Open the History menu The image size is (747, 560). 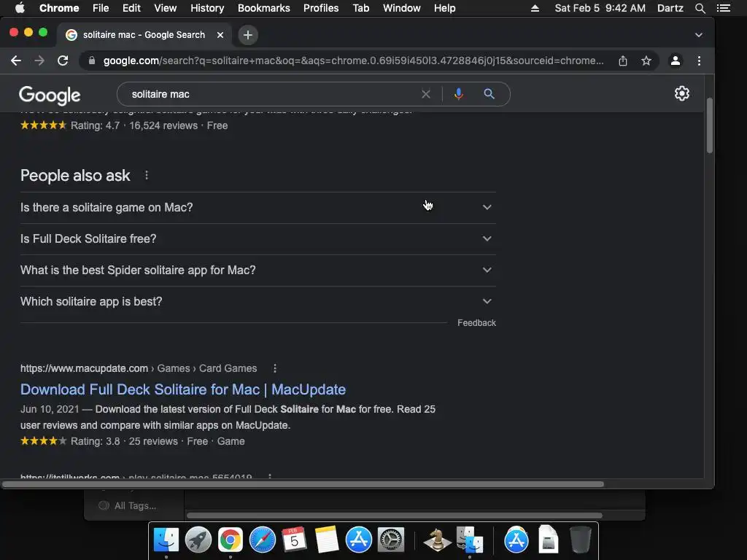pyautogui.click(x=207, y=8)
